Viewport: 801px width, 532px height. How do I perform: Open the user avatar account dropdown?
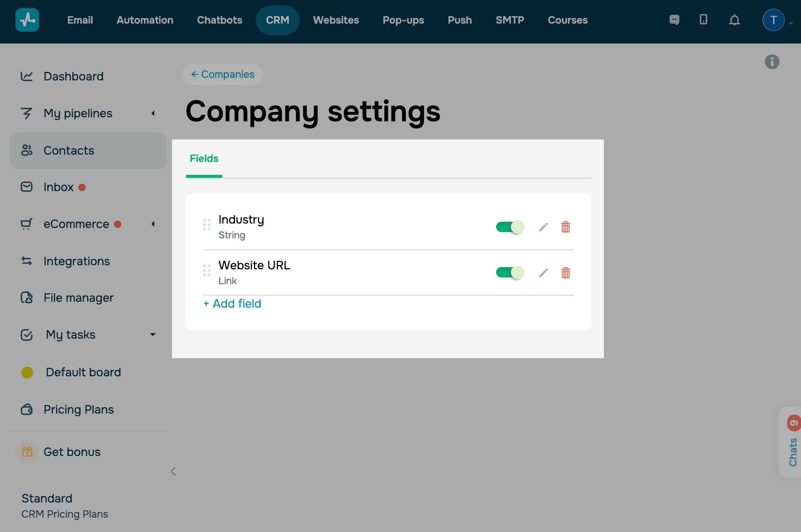[773, 20]
